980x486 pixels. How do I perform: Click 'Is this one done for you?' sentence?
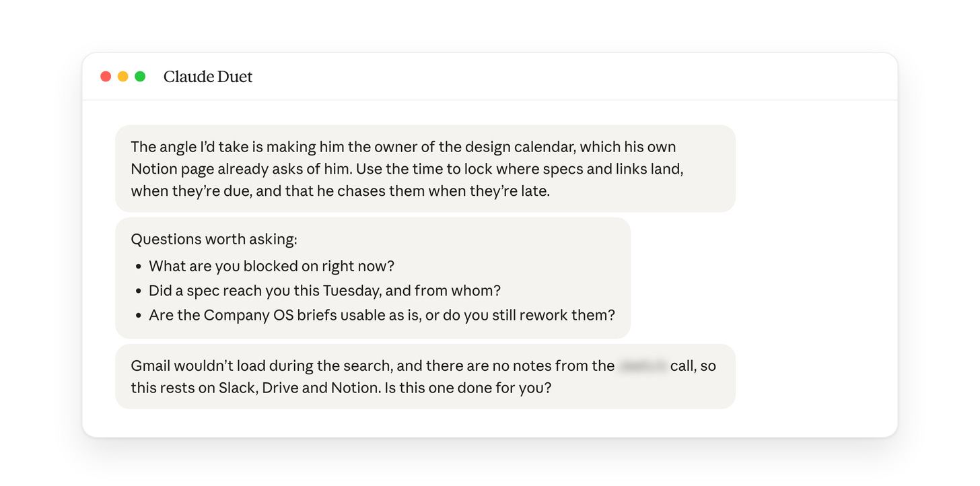(x=468, y=388)
